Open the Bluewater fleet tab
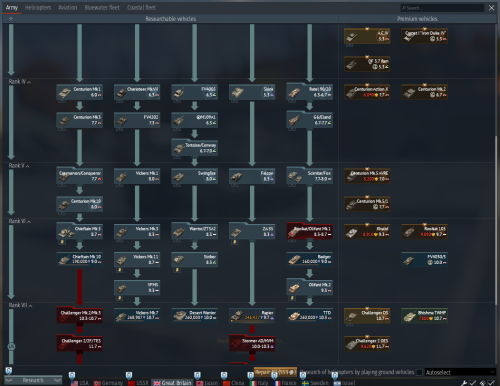 coord(102,8)
